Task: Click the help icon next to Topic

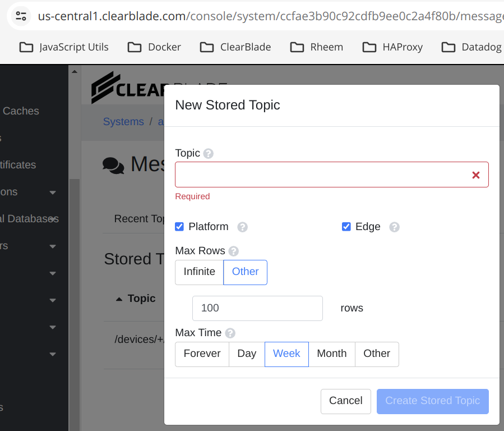Action: 209,154
